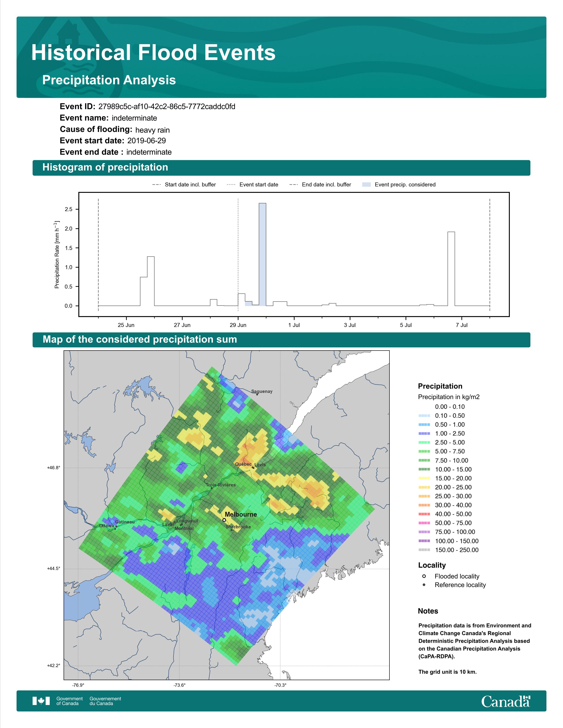Click the tallest histogram bar on 29 Jun
Screen dimensions: 563x728
point(263,254)
